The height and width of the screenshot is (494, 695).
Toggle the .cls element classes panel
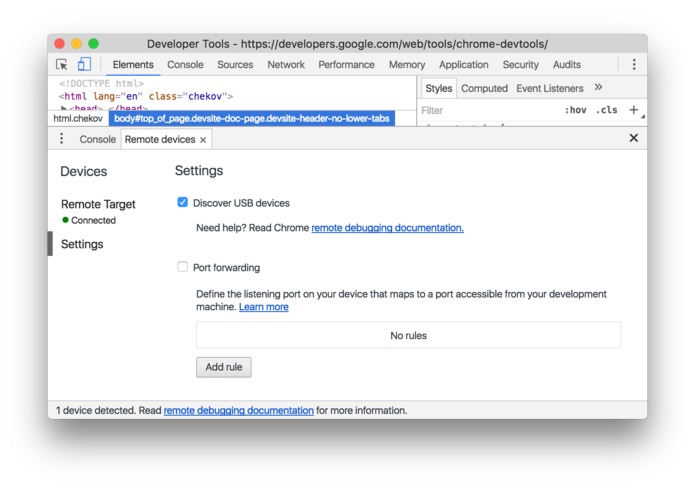pos(606,110)
